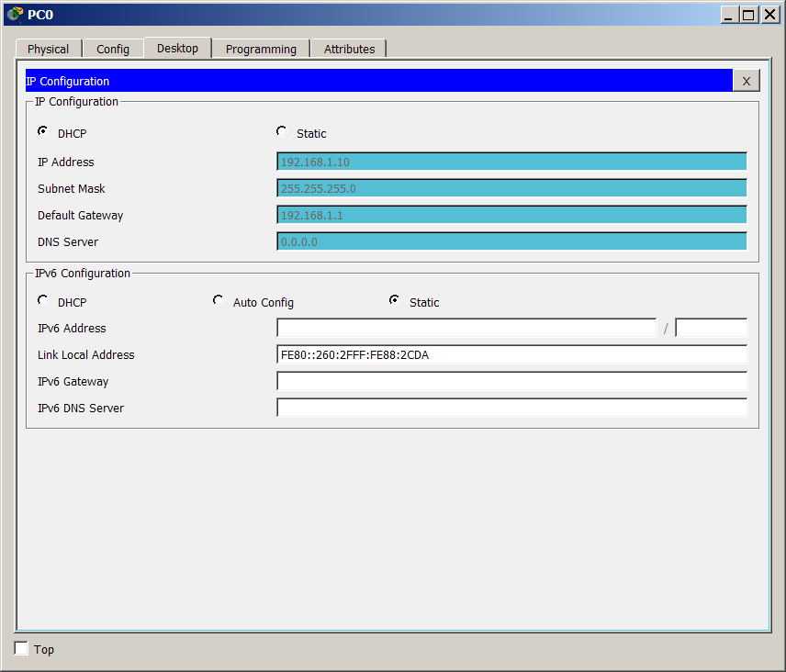Enable IPv6 Auto Config option
Screen dimensions: 786x672
click(x=219, y=301)
